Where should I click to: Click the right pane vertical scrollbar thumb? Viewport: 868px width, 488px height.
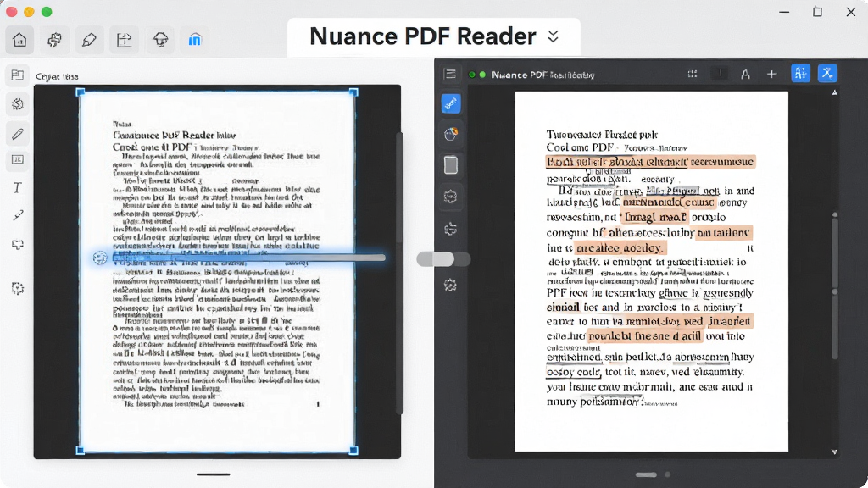pos(834,288)
